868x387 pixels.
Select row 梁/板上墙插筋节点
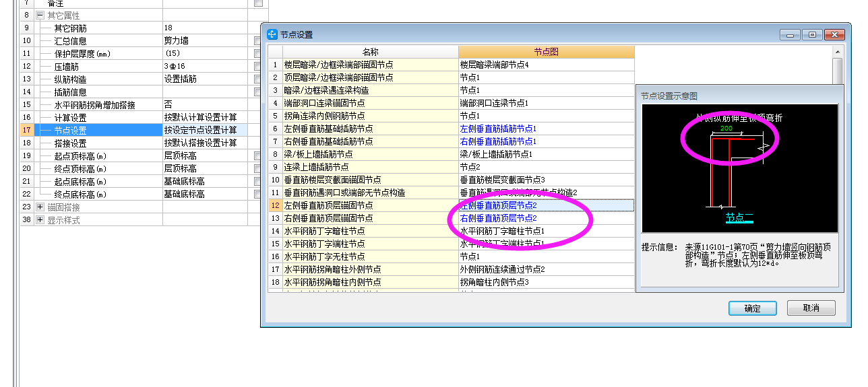click(x=371, y=154)
